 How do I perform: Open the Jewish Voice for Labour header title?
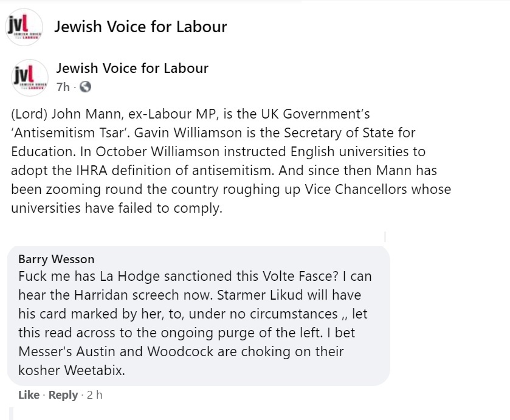(x=140, y=27)
